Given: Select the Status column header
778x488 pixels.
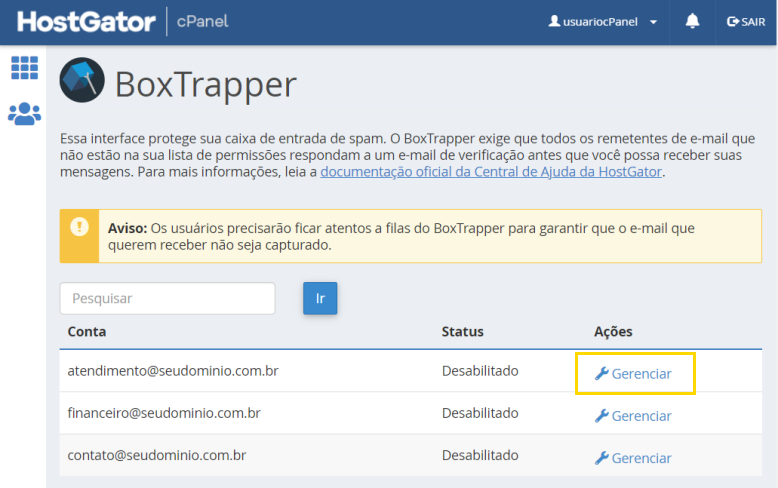Looking at the screenshot, I should (x=462, y=331).
